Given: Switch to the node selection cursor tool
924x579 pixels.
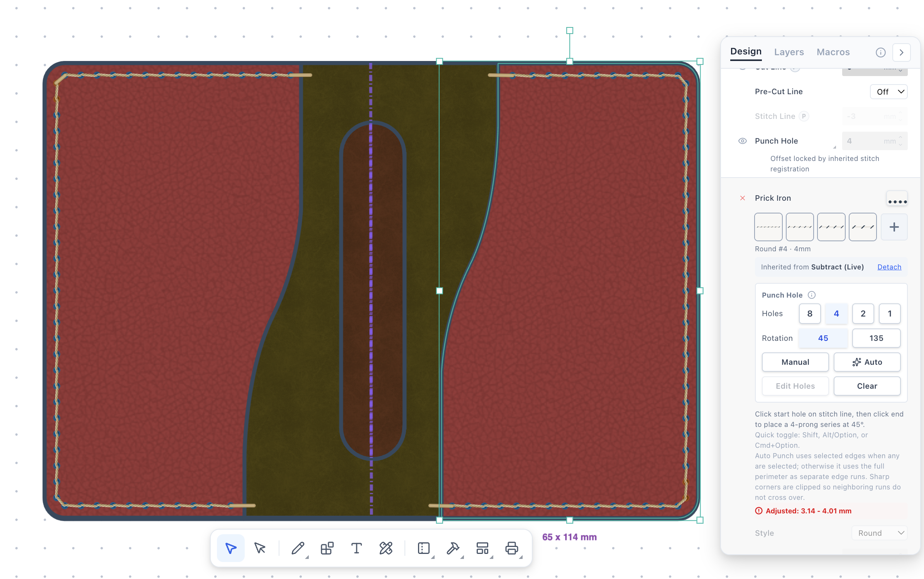Looking at the screenshot, I should [x=260, y=548].
